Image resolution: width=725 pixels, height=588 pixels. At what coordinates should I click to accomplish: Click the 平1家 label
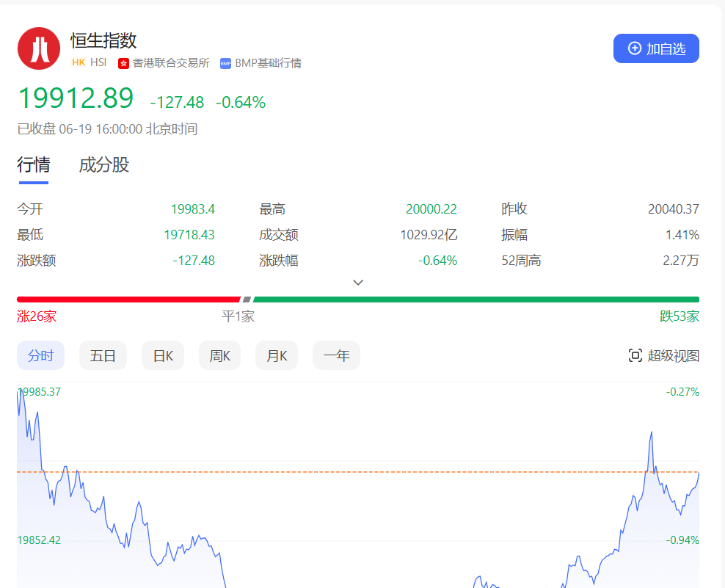(238, 316)
